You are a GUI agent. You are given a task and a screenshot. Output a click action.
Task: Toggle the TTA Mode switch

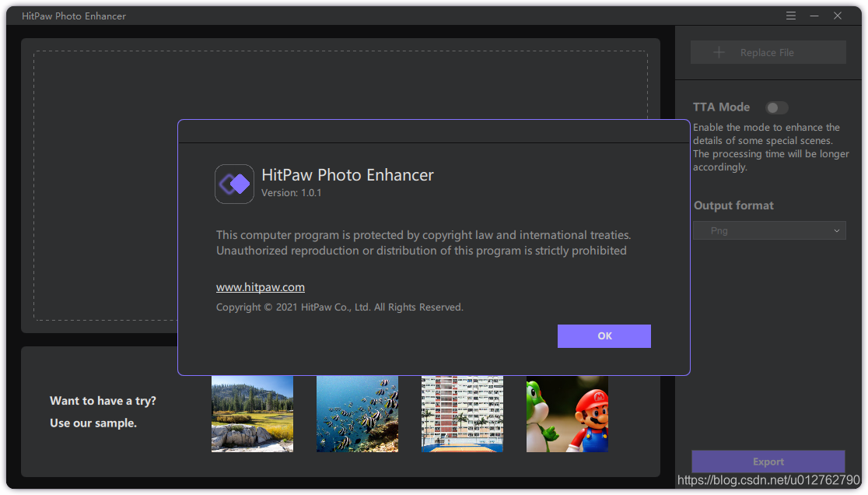point(776,107)
